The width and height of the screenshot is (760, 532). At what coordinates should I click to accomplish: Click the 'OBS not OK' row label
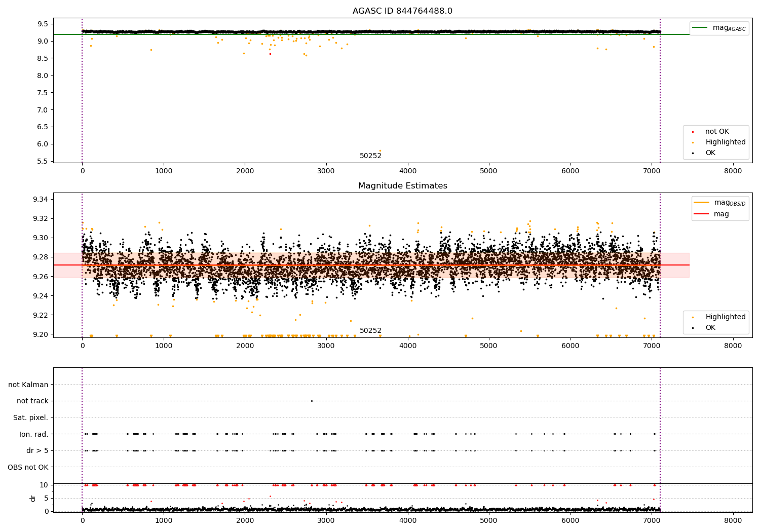[x=28, y=467]
